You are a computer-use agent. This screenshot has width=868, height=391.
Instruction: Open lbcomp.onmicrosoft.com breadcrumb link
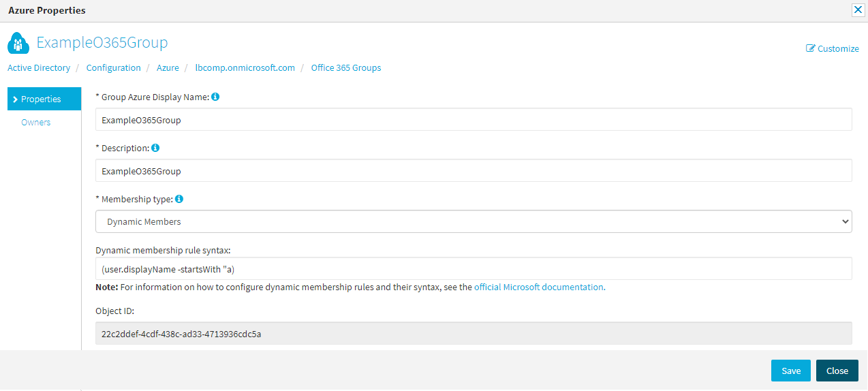click(x=245, y=68)
